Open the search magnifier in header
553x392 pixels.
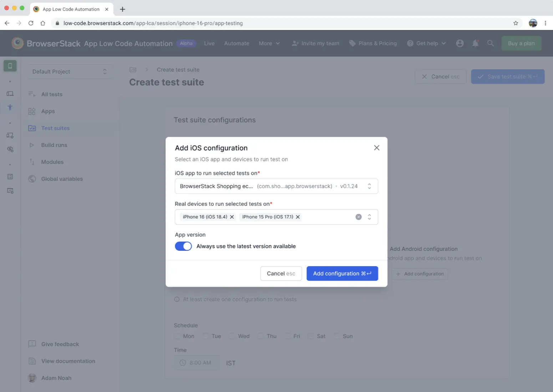491,43
